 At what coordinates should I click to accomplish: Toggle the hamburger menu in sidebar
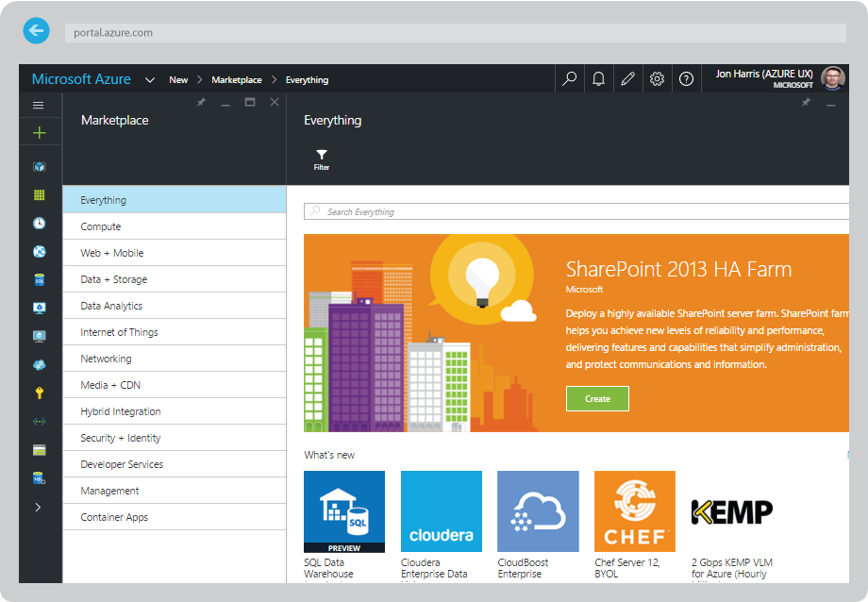coord(39,105)
